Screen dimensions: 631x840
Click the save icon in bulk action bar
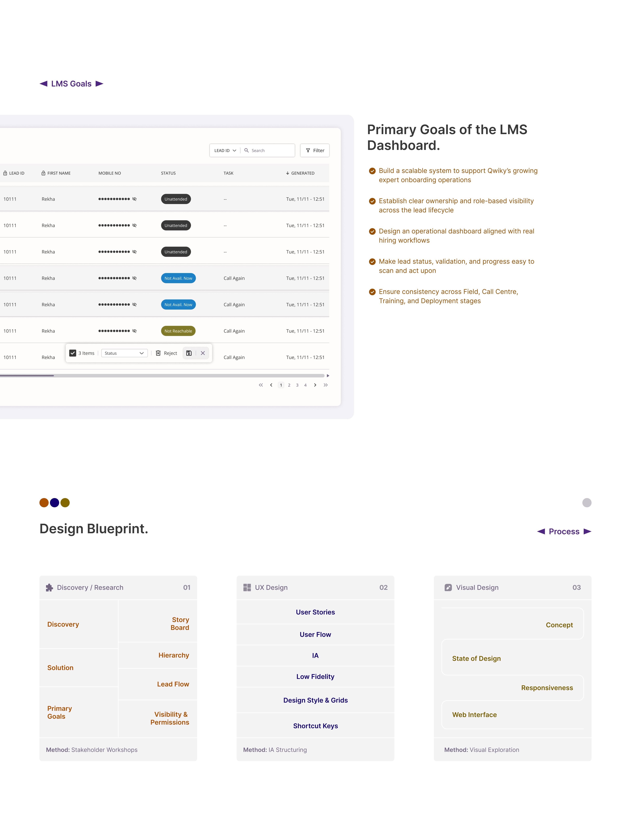click(x=189, y=353)
